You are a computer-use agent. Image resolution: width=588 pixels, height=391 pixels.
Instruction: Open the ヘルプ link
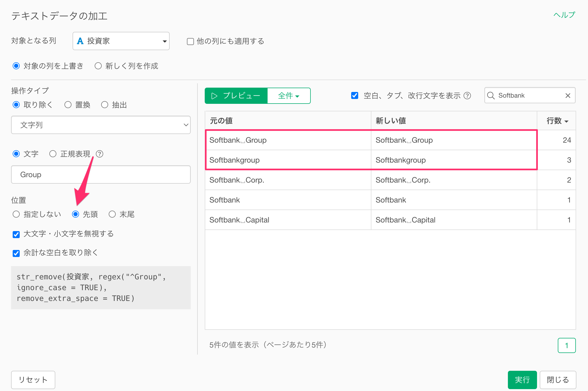564,15
